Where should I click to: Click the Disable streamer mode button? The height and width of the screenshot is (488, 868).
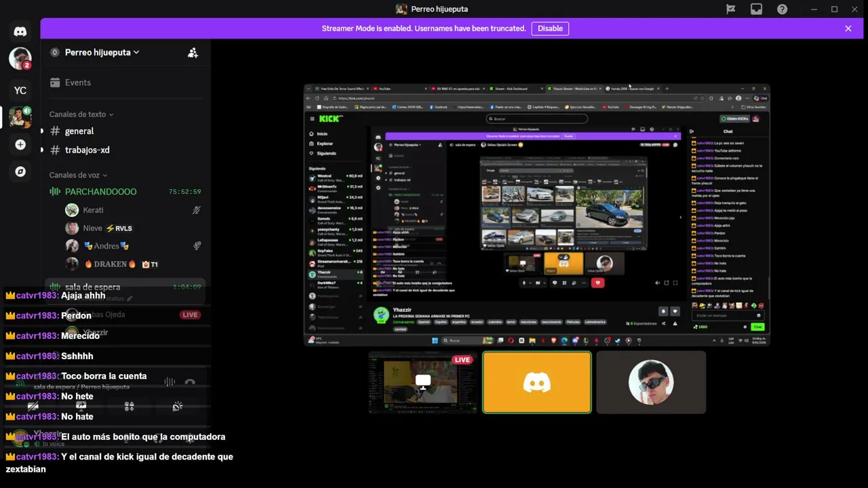point(550,28)
